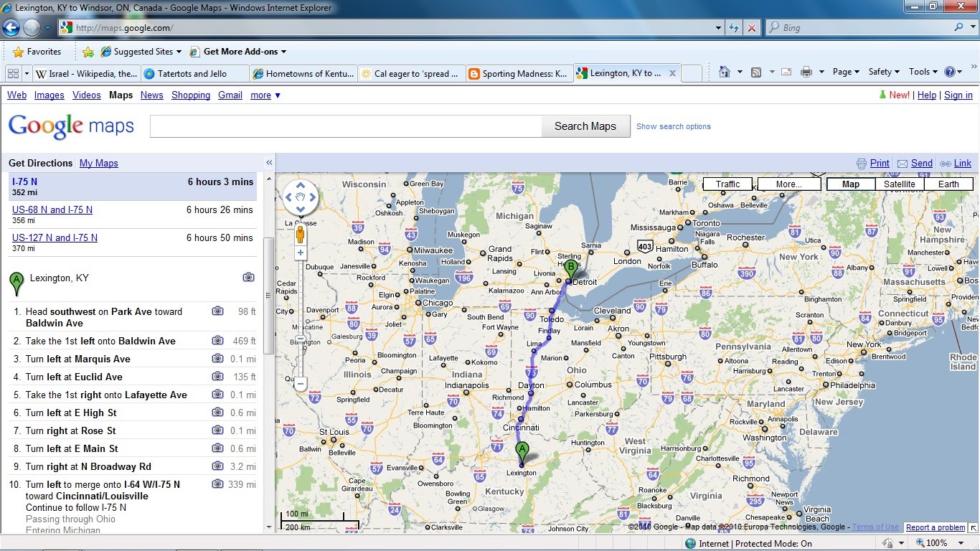This screenshot has width=980, height=551.
Task: Switch map to Satellite view
Action: [x=899, y=184]
